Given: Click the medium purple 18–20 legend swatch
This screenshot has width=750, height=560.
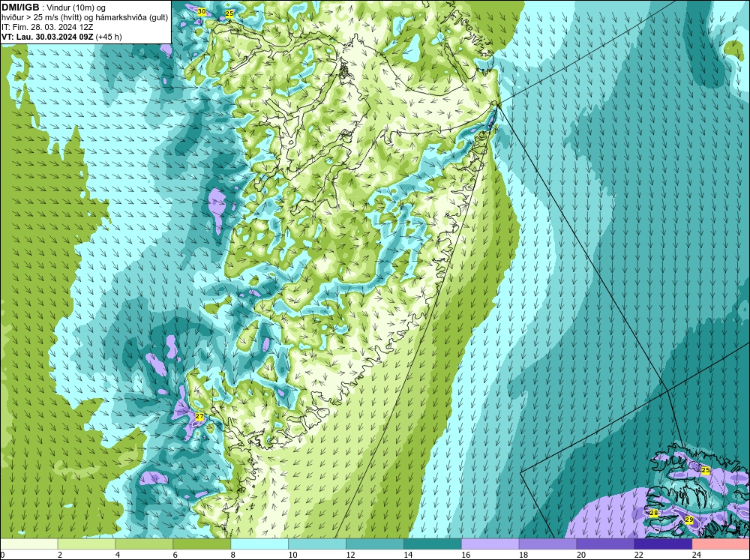Looking at the screenshot, I should pyautogui.click(x=547, y=544).
